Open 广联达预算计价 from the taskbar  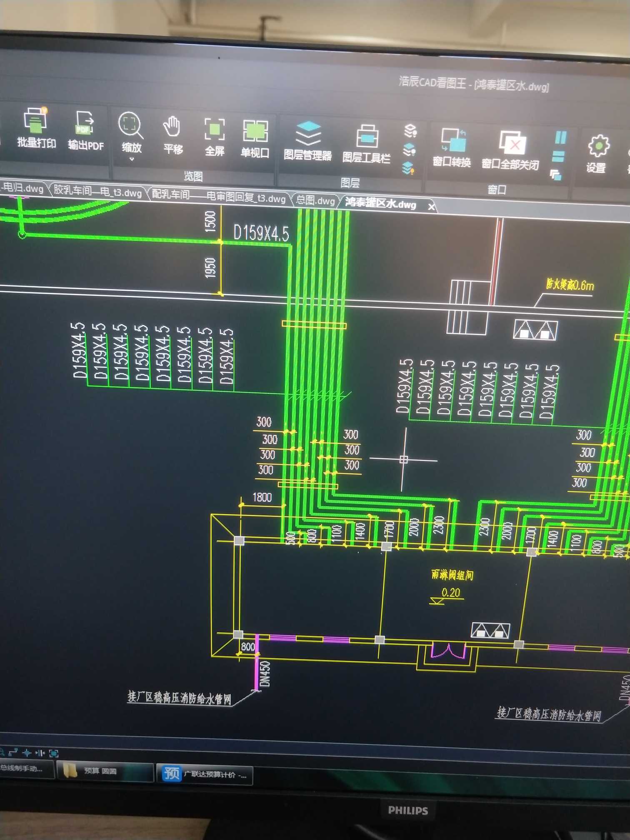(x=205, y=774)
